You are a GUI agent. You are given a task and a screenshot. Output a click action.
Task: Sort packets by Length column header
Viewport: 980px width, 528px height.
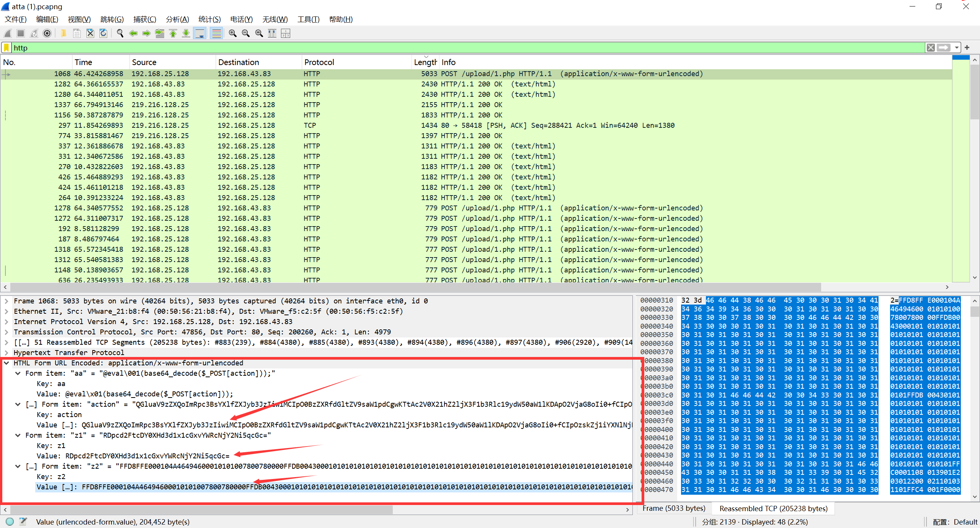click(x=425, y=62)
